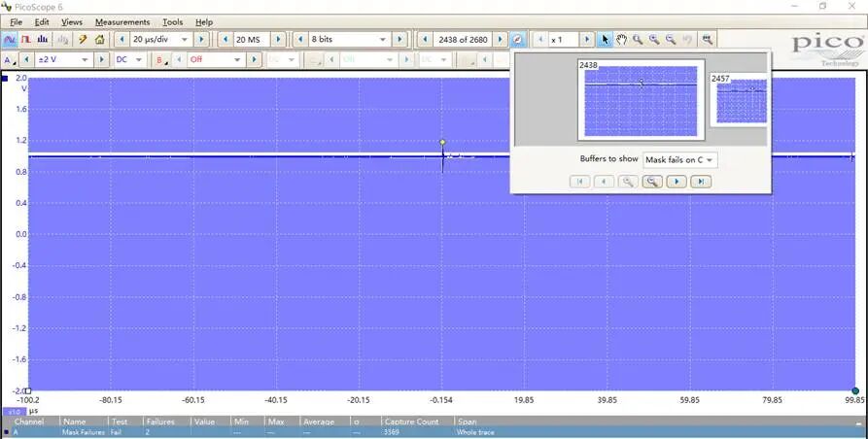
Task: Open Channel A options button
Action: pos(10,59)
